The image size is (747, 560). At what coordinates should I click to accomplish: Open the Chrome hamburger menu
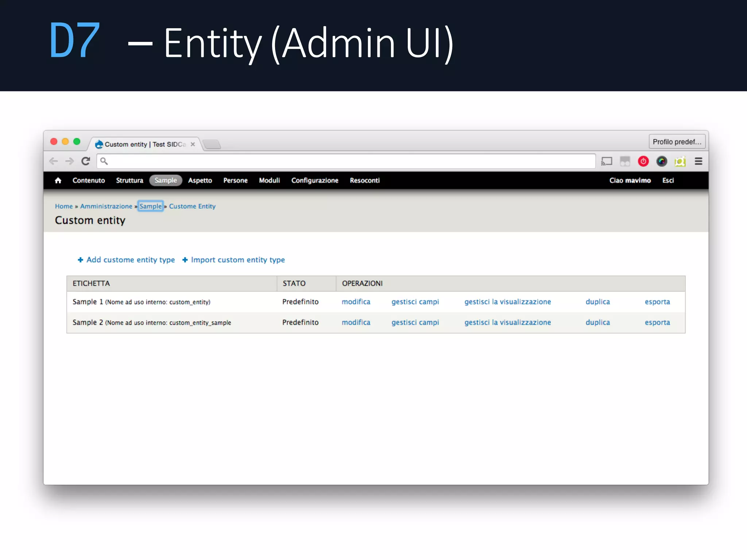[x=698, y=161]
